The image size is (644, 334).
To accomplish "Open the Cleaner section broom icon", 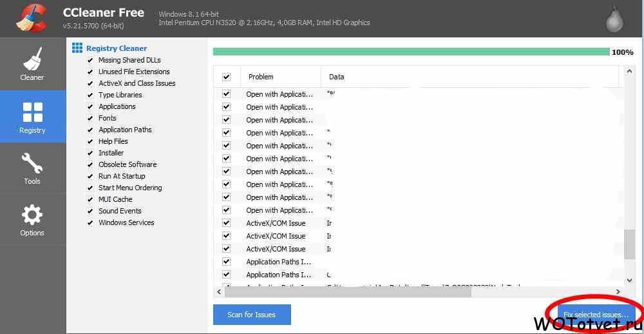I will (32, 59).
